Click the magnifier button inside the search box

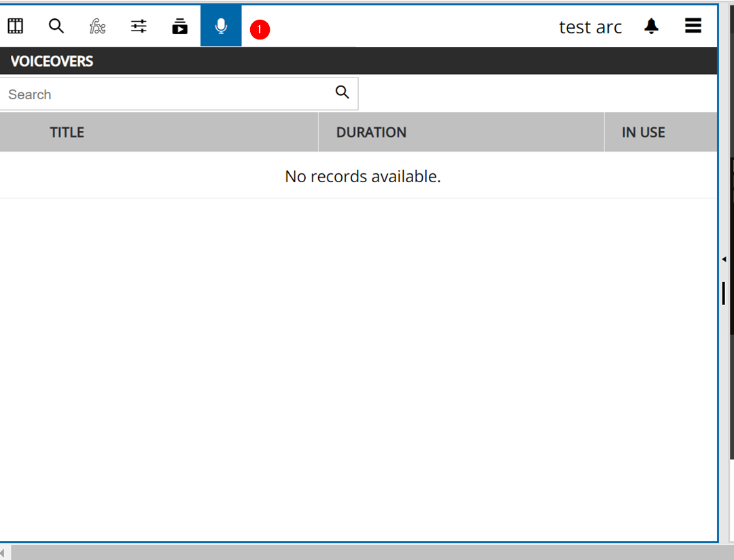click(343, 93)
